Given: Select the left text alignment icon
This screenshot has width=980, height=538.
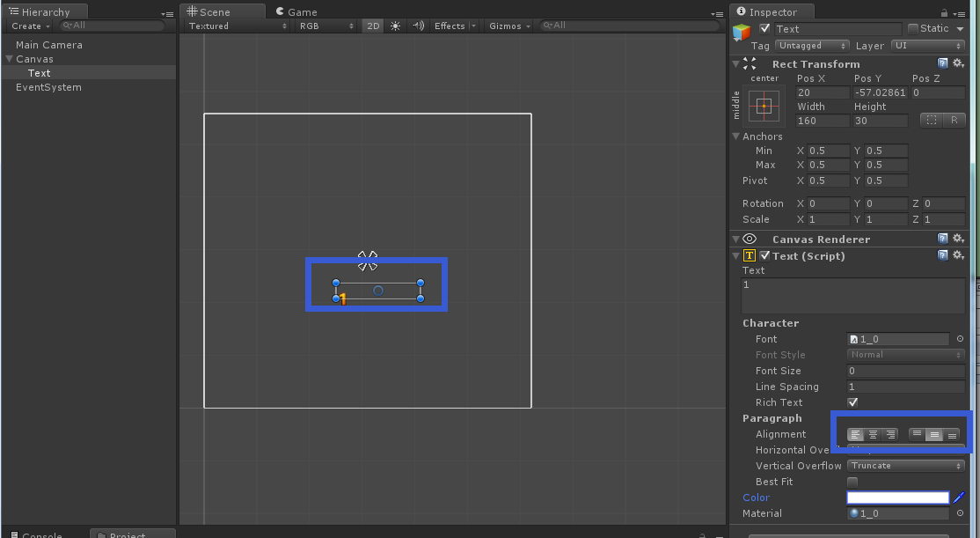Looking at the screenshot, I should tap(854, 434).
